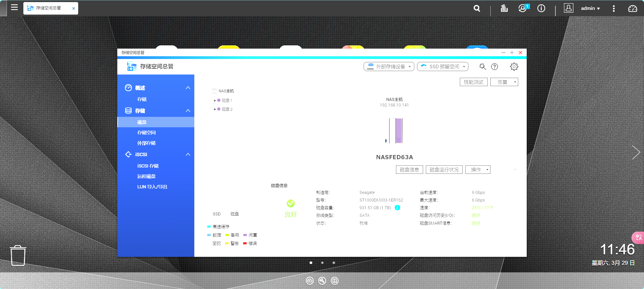Viewport: 644px width, 289px height.
Task: Open the admin user dropdown
Action: tap(590, 8)
